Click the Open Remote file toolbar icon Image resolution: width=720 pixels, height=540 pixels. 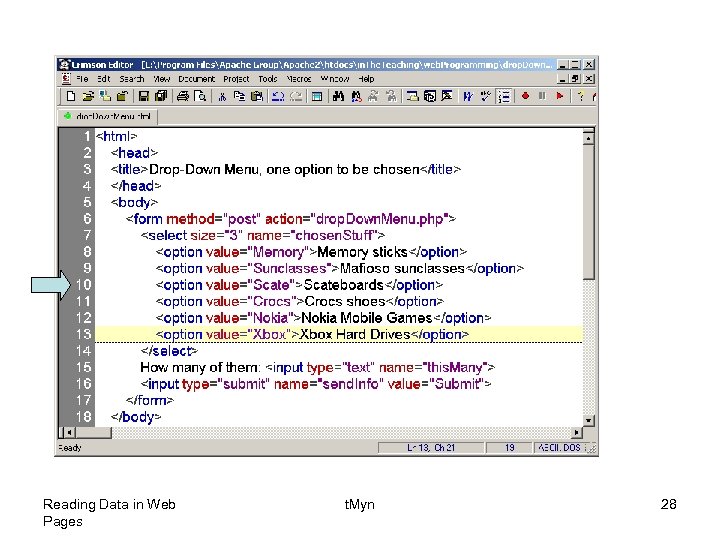[105, 96]
